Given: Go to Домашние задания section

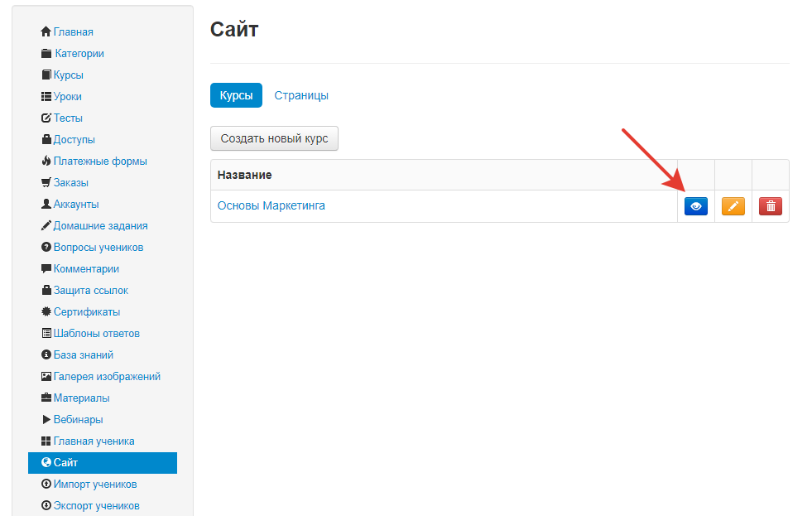Looking at the screenshot, I should point(100,226).
